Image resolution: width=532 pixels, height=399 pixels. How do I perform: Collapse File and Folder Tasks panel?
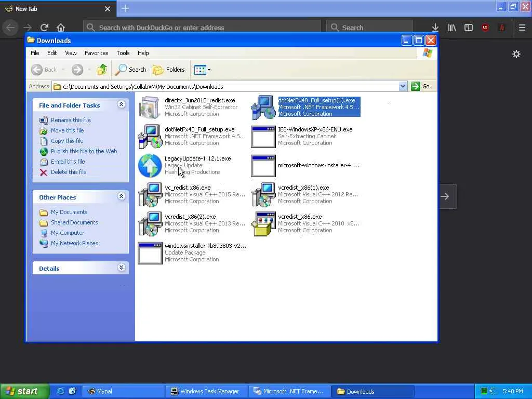pyautogui.click(x=121, y=104)
